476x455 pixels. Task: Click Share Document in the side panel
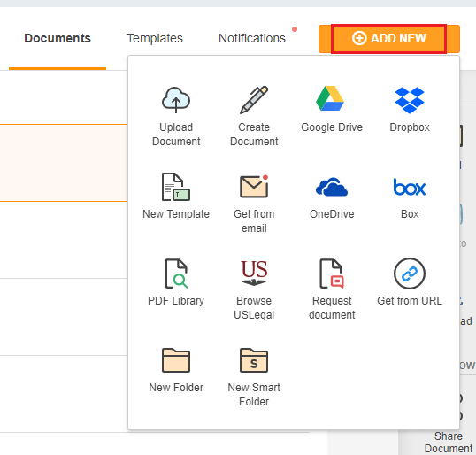click(449, 443)
